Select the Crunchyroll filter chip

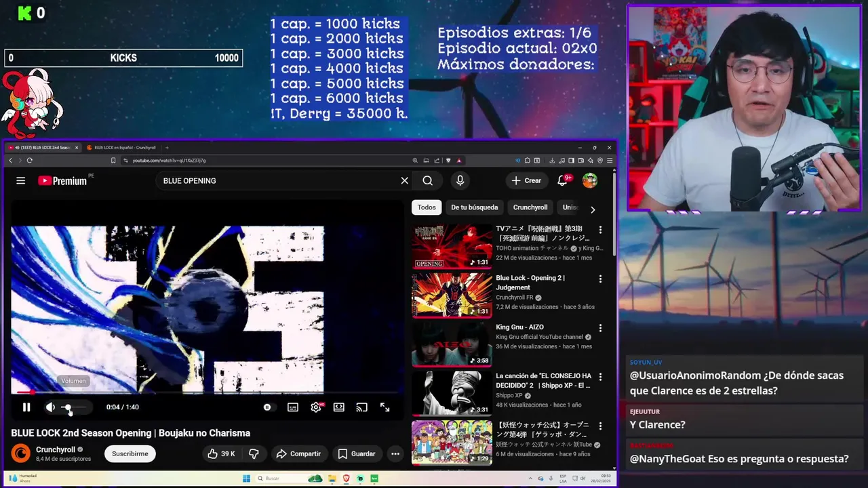(x=530, y=207)
